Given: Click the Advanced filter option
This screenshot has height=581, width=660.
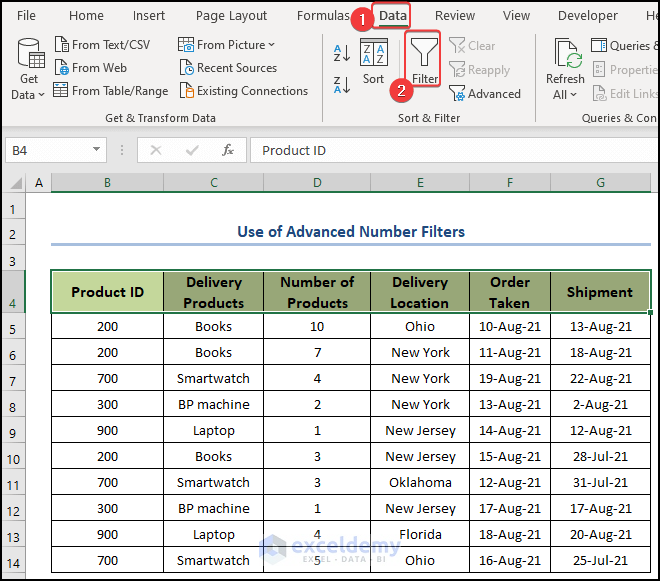Looking at the screenshot, I should click(485, 94).
